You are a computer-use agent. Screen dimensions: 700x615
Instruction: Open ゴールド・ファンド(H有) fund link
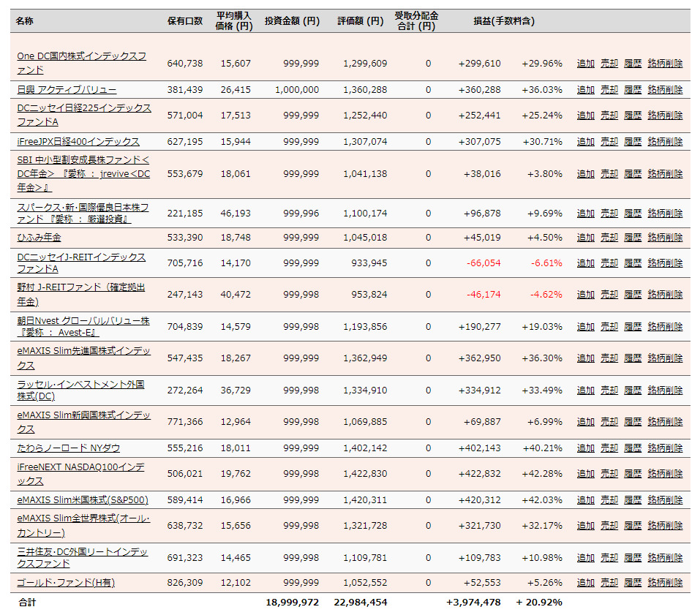pyautogui.click(x=66, y=582)
